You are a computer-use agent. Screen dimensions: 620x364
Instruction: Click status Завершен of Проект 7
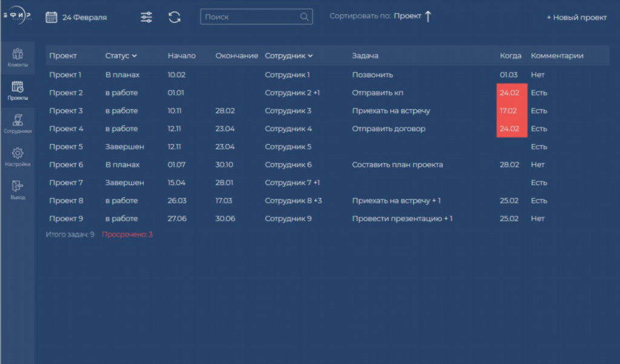click(x=125, y=183)
